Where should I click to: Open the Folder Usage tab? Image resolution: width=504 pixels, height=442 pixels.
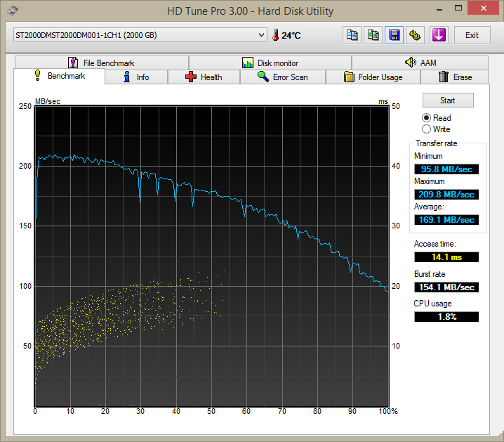click(373, 77)
